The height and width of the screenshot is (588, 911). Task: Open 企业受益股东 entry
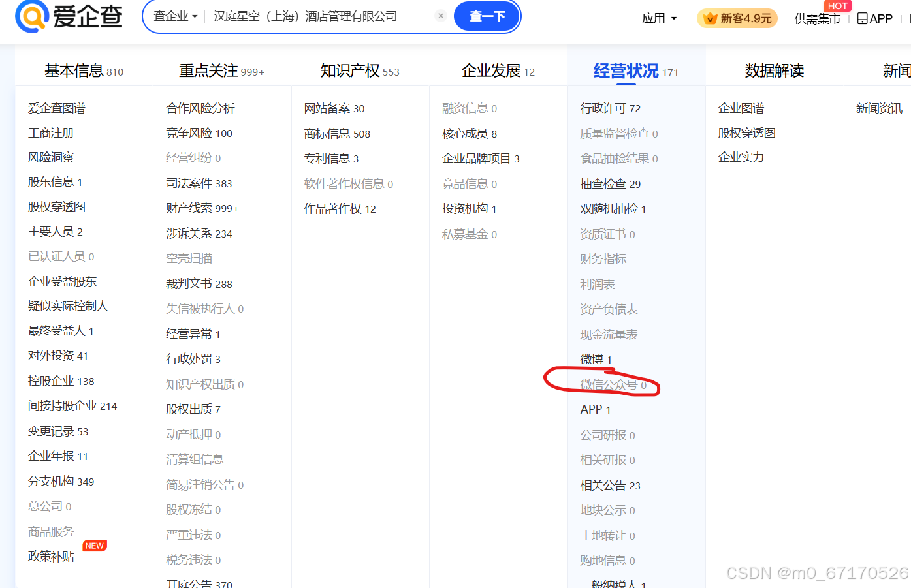tap(62, 282)
